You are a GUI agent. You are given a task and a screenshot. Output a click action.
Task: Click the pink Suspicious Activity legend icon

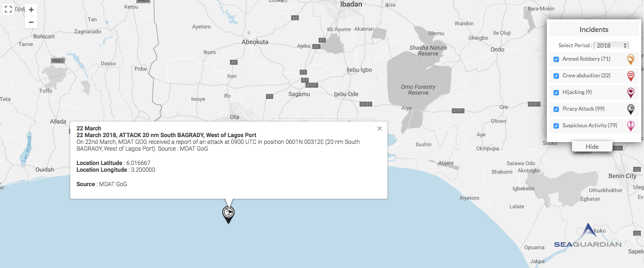[x=631, y=126]
